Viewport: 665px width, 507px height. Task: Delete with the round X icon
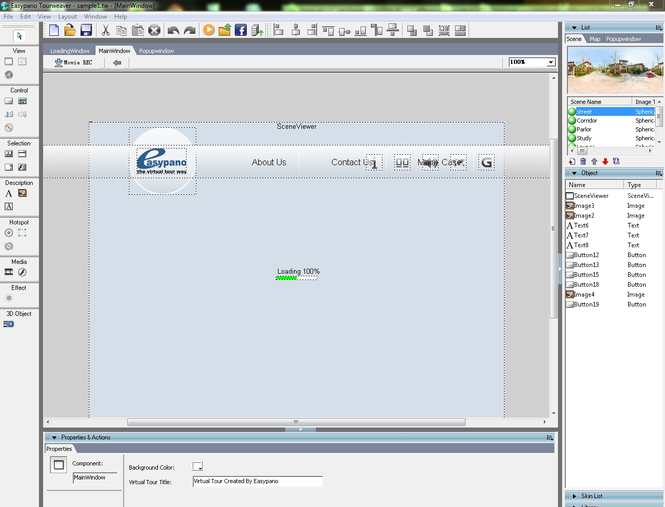[154, 30]
